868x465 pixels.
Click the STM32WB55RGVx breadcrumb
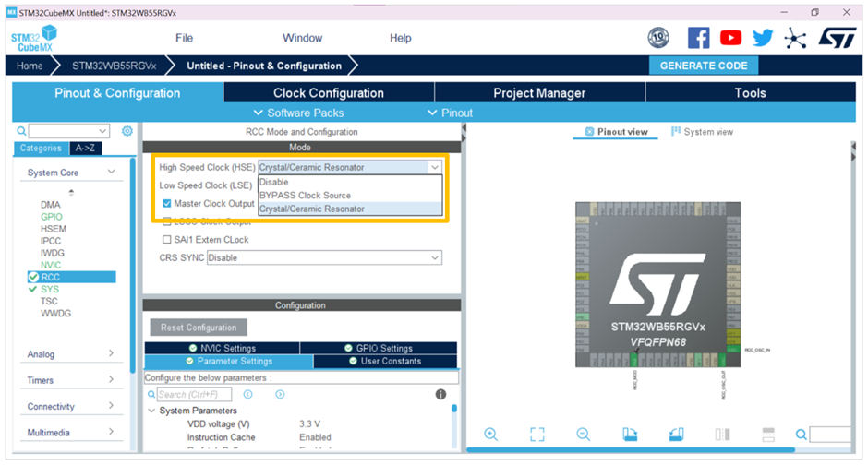114,66
